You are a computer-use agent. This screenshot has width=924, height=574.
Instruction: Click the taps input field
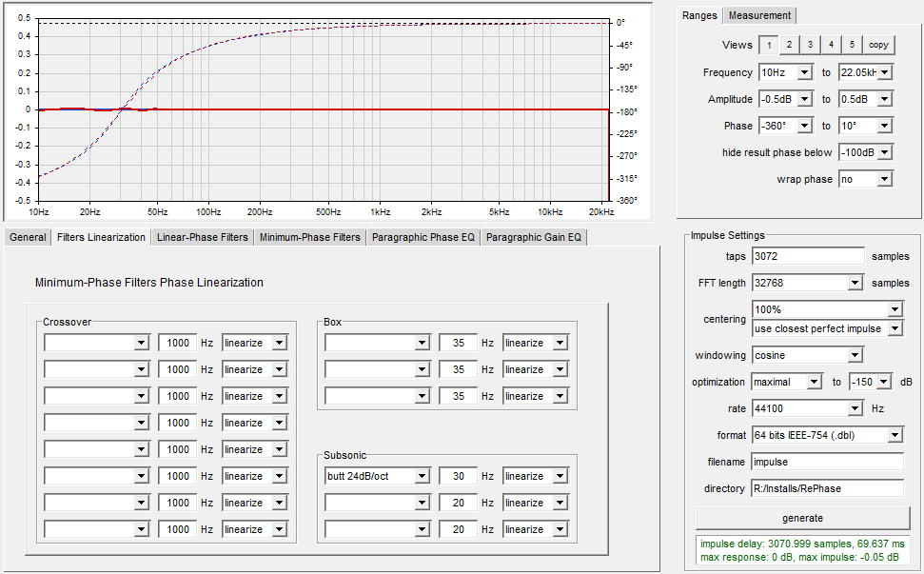[x=808, y=256]
